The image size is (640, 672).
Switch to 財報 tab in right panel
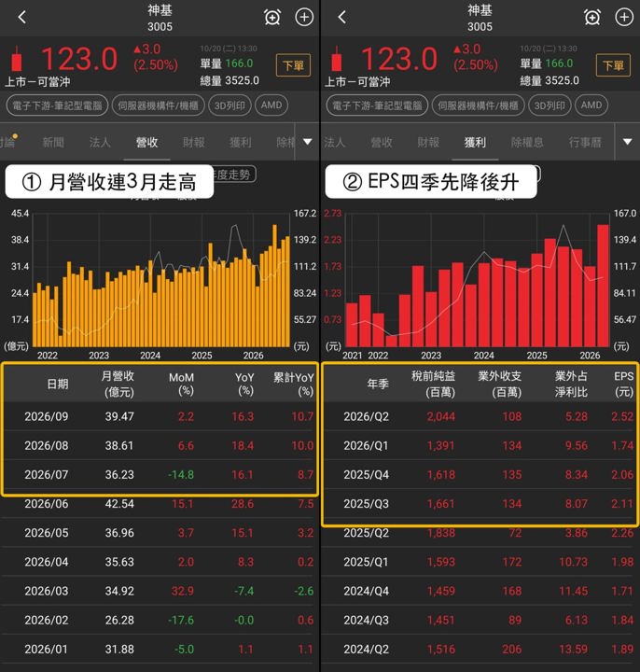click(x=428, y=142)
